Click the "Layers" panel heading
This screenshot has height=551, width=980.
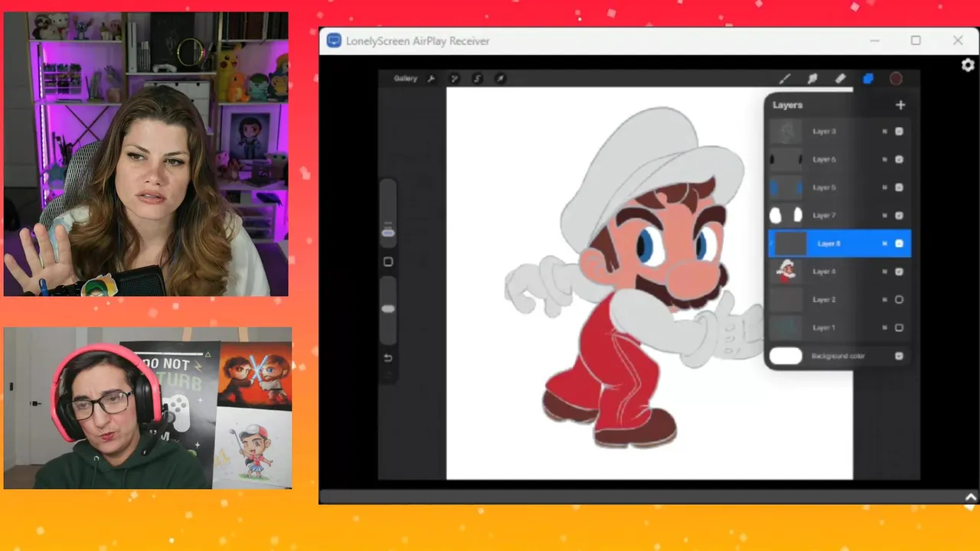point(787,105)
